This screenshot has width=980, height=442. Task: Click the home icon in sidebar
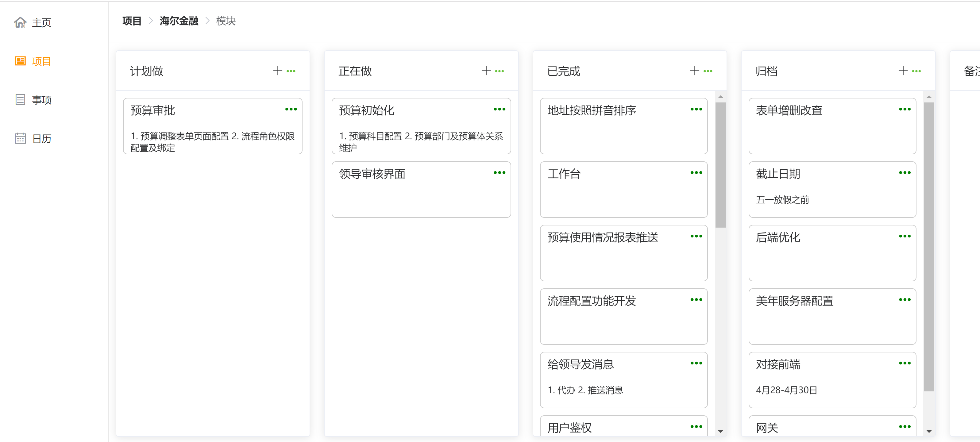point(20,23)
